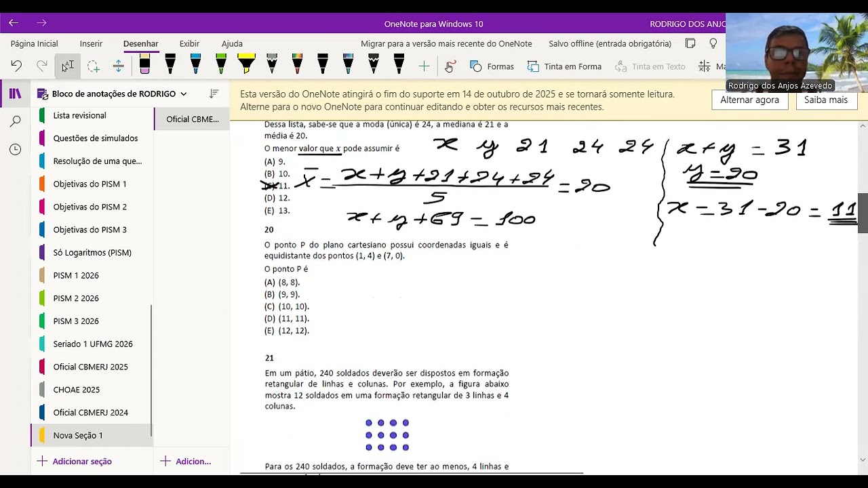Click Adicionar página button
The image size is (868, 488).
[x=186, y=461]
